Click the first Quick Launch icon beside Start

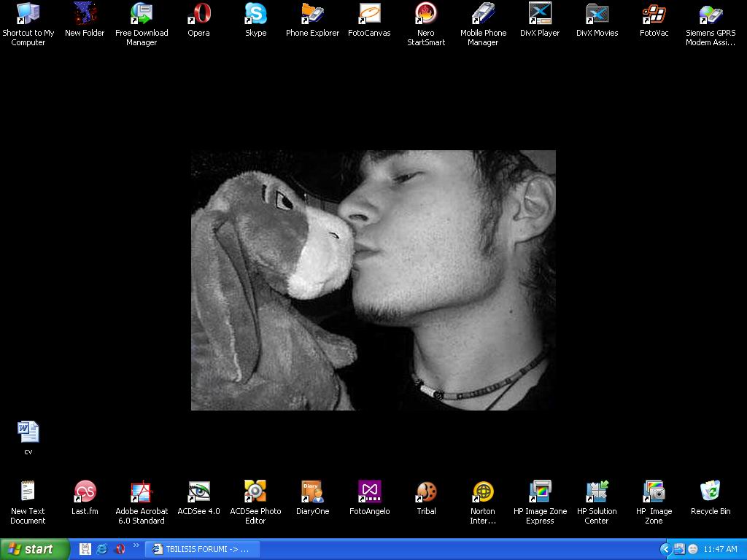pyautogui.click(x=85, y=549)
